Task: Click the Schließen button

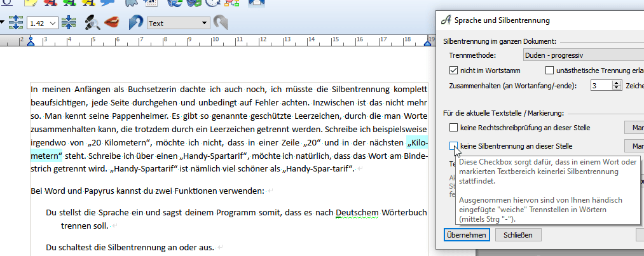Action: point(517,235)
